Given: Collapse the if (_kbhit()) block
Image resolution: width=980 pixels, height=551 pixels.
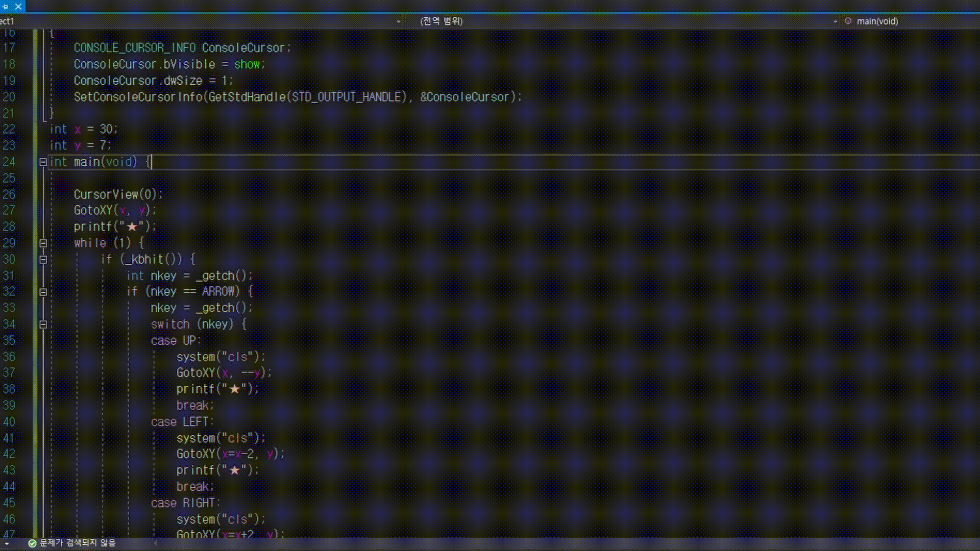Looking at the screenshot, I should coord(43,260).
